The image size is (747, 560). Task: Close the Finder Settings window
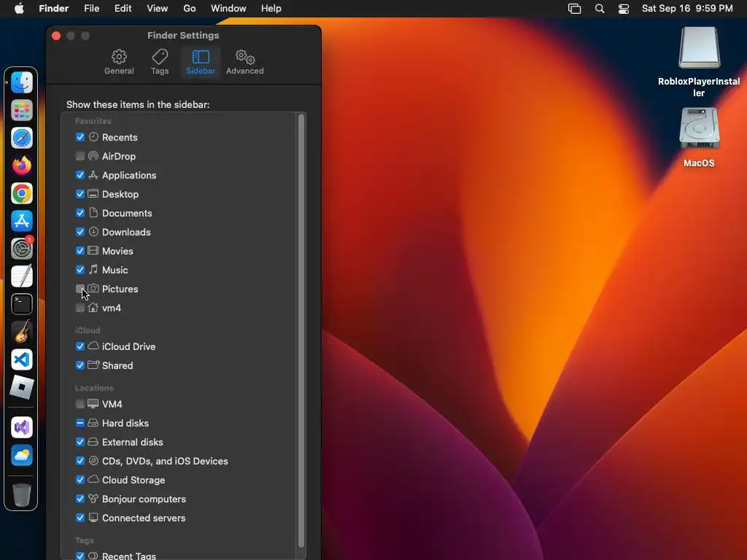point(56,36)
